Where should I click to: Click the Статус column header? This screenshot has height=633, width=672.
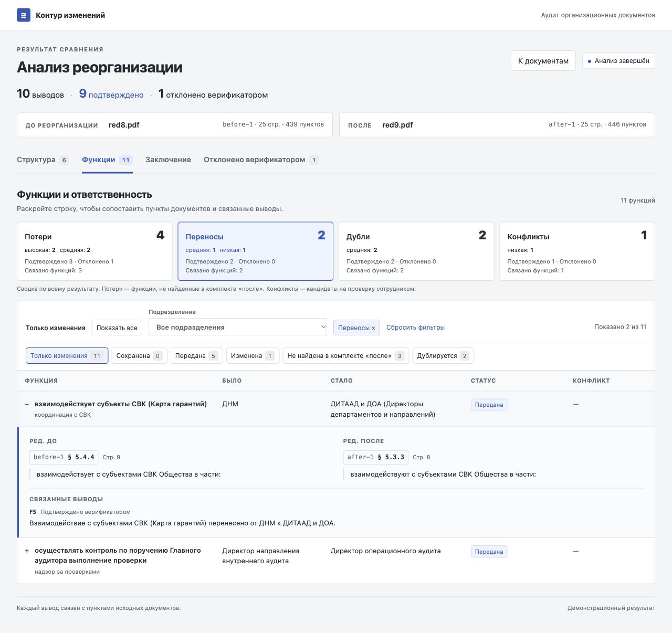[x=483, y=381]
